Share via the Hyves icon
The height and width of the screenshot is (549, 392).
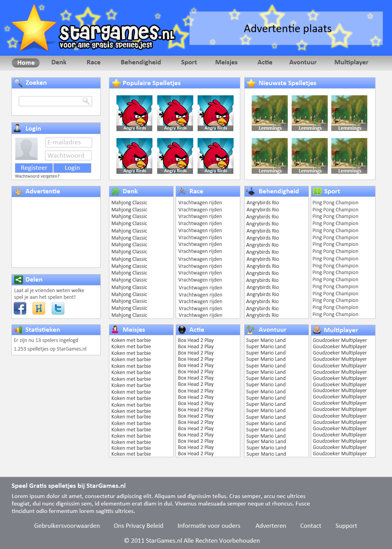[x=39, y=308]
